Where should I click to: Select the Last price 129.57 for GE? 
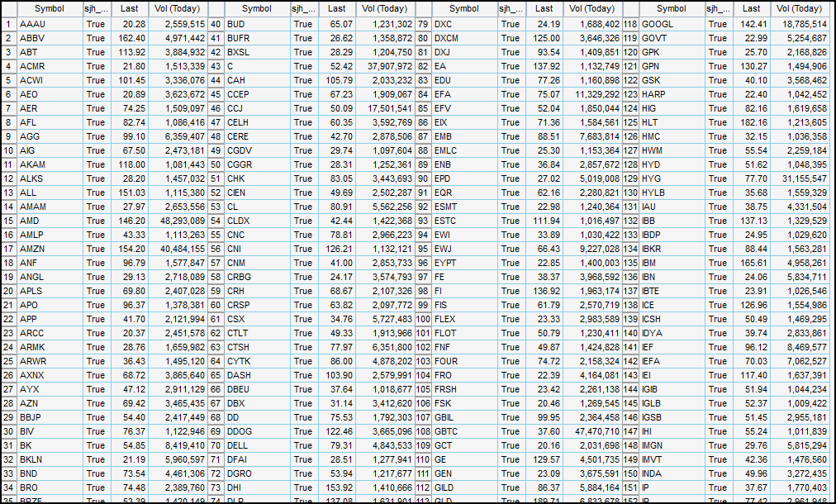tap(544, 459)
